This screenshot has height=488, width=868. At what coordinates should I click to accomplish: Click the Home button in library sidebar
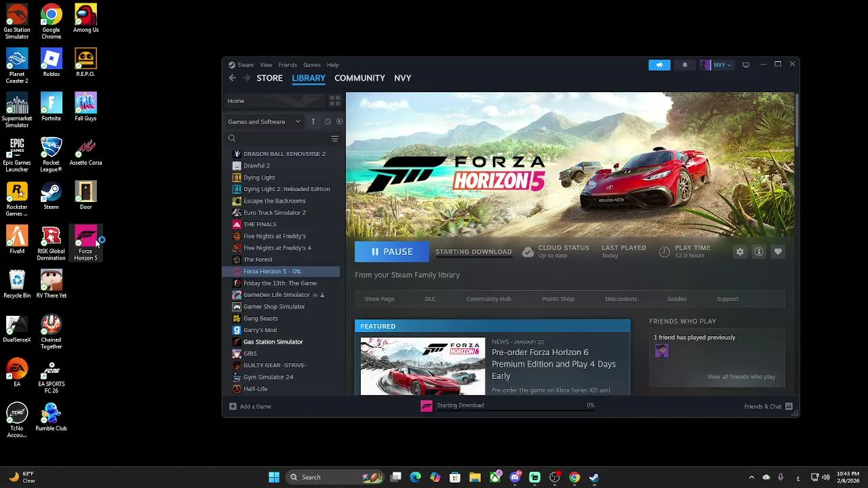click(277, 101)
